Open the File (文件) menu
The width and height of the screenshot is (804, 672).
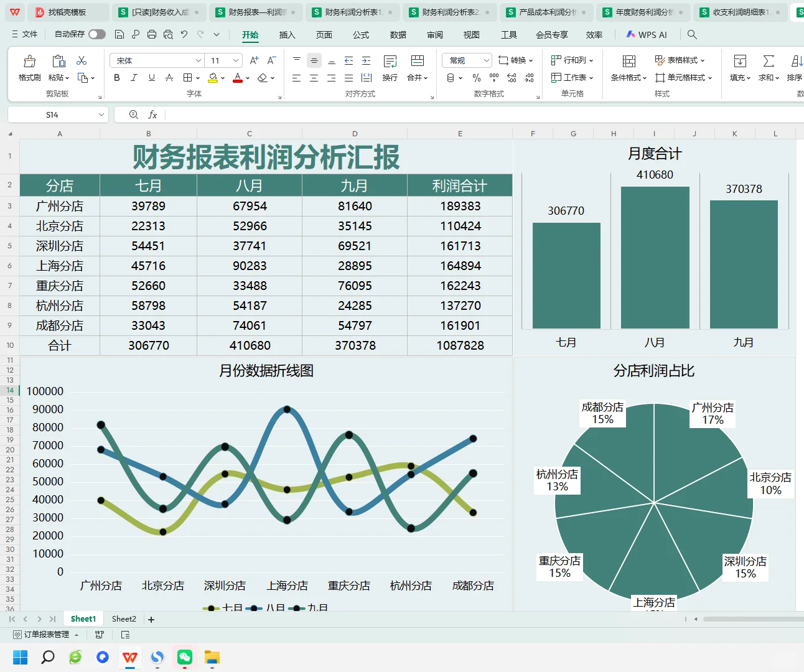point(25,34)
